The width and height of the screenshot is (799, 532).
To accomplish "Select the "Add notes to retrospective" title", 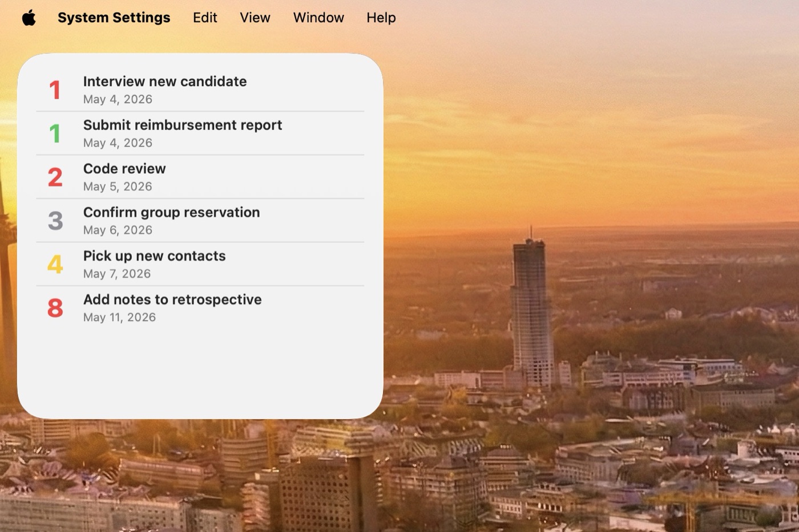I will pyautogui.click(x=172, y=299).
